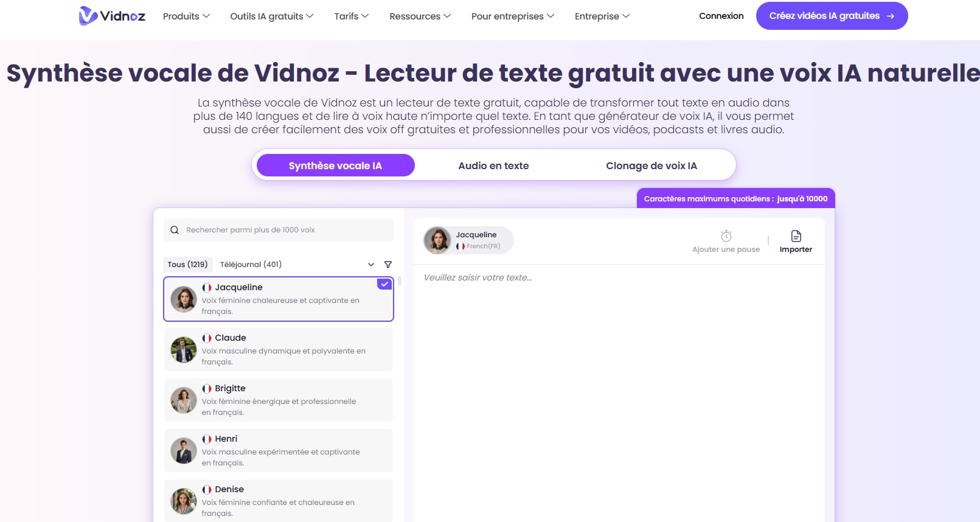Click the Ajouter une pause clock icon

[x=726, y=236]
